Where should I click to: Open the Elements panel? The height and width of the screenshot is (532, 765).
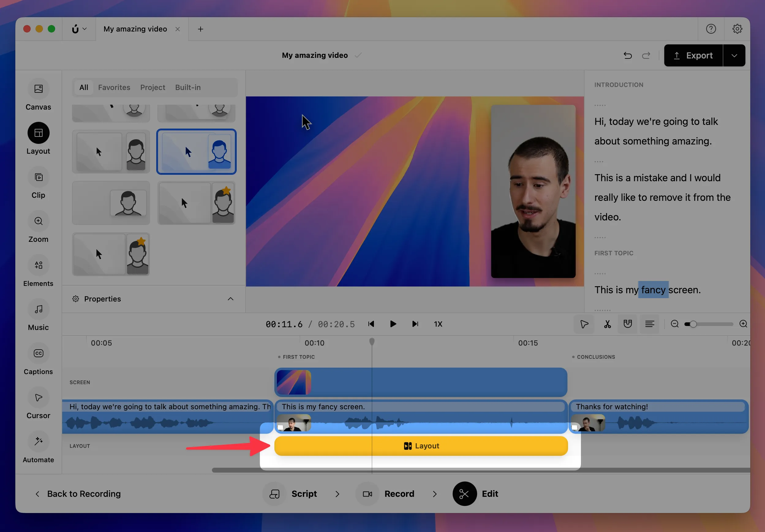pyautogui.click(x=38, y=271)
